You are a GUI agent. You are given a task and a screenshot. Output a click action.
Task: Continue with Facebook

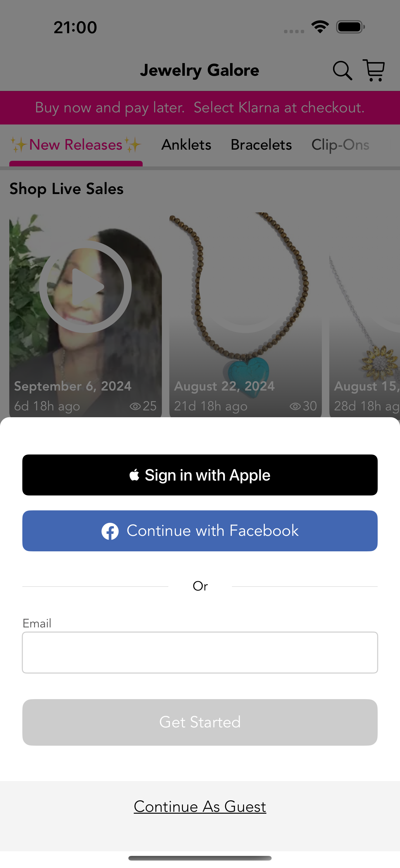[x=200, y=531]
